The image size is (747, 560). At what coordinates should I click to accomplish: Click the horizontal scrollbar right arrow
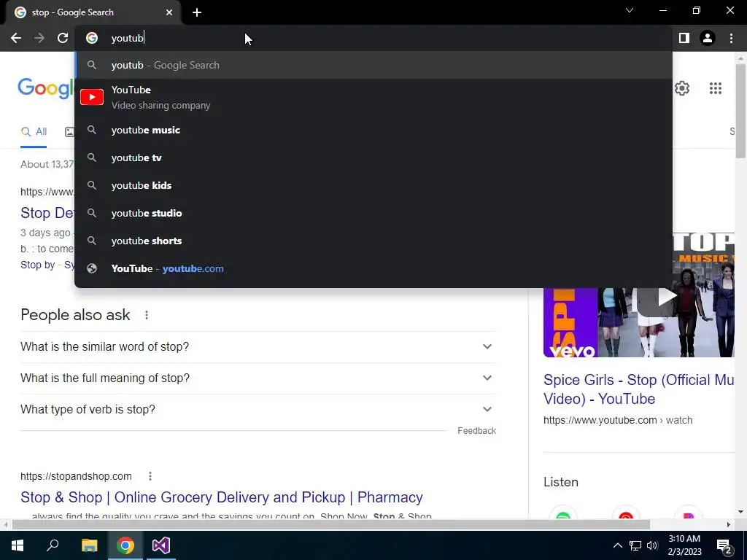[729, 524]
